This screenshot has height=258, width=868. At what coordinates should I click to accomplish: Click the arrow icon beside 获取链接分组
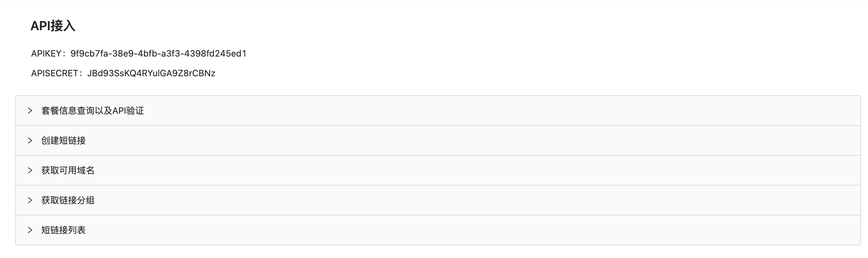(x=30, y=200)
